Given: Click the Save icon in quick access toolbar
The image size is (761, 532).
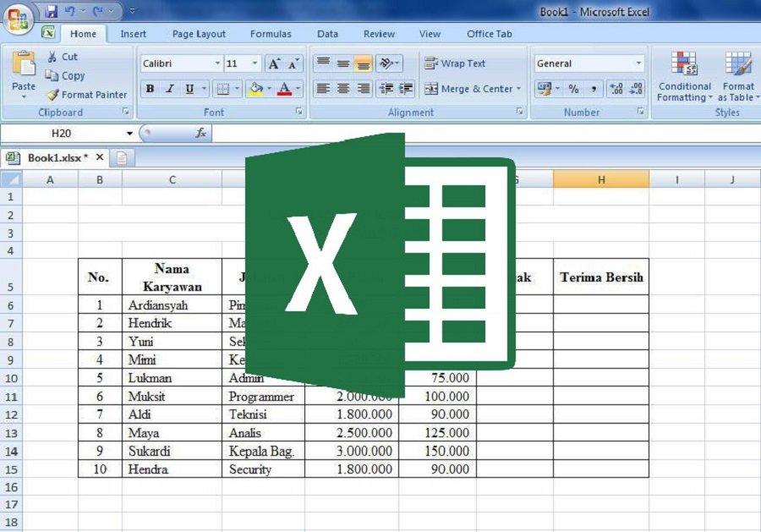Looking at the screenshot, I should 51,11.
